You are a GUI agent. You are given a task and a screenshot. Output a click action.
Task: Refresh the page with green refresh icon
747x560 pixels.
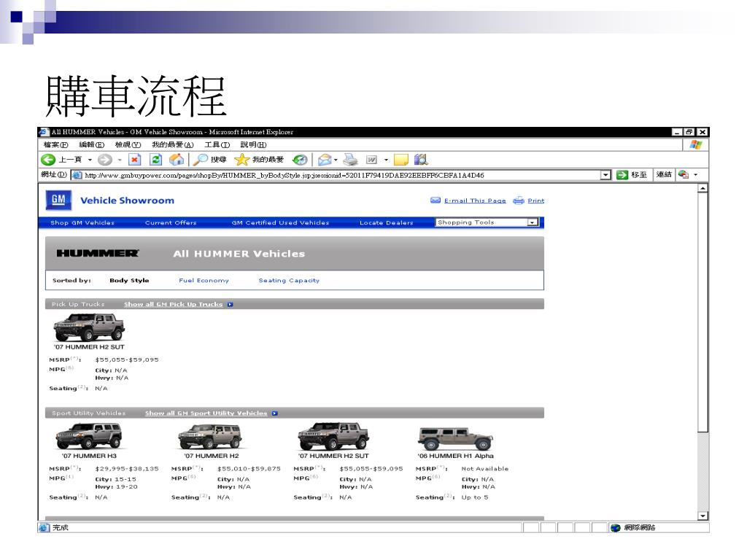click(156, 160)
